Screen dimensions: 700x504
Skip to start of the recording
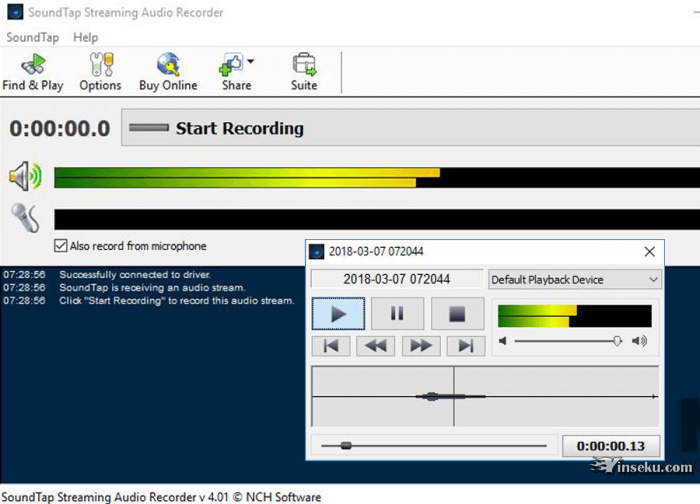[x=331, y=346]
